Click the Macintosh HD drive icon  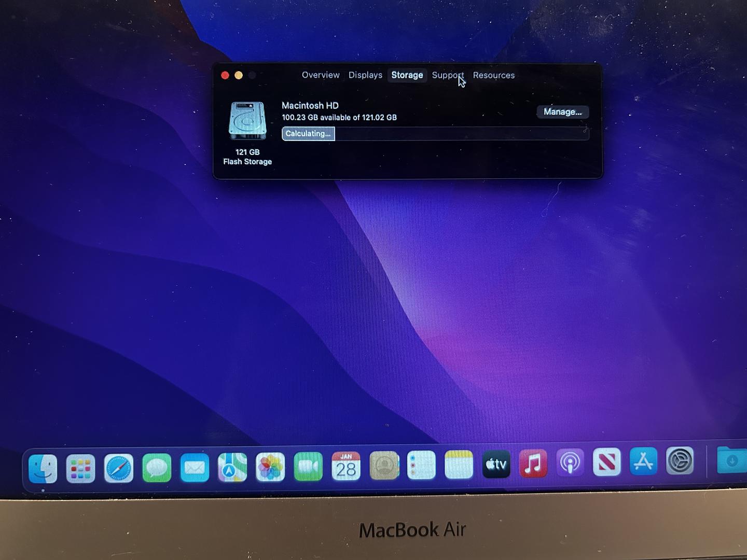pyautogui.click(x=248, y=120)
